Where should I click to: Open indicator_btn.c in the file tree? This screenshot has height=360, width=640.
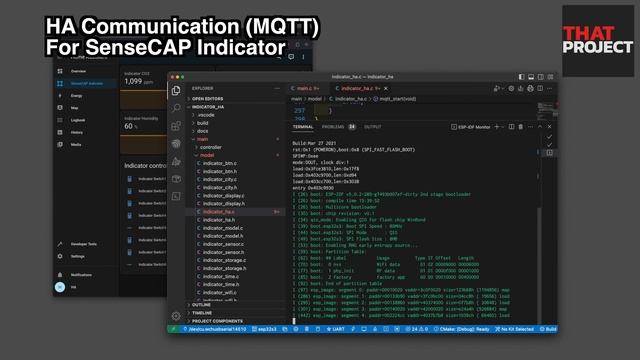[x=236, y=163]
